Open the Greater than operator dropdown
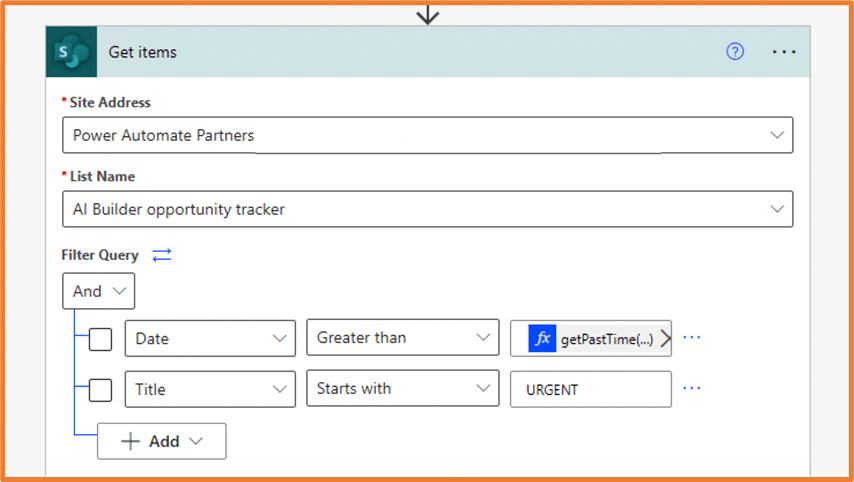 coord(402,338)
